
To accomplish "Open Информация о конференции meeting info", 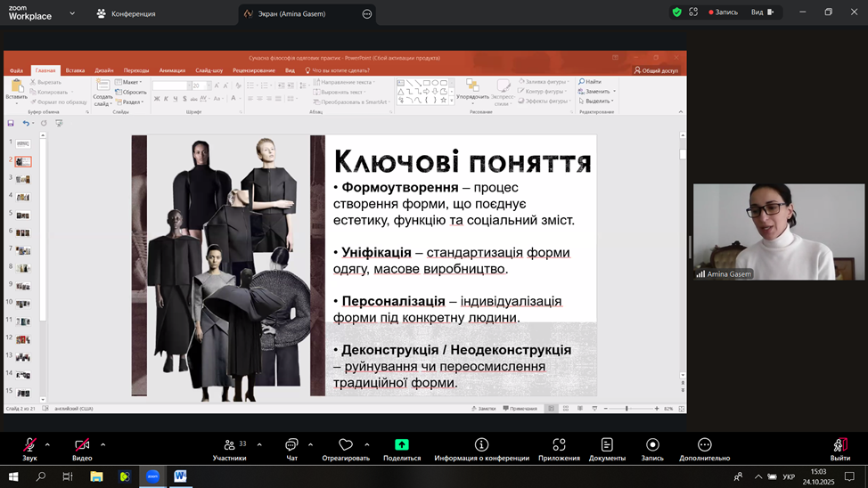I will pyautogui.click(x=481, y=446).
